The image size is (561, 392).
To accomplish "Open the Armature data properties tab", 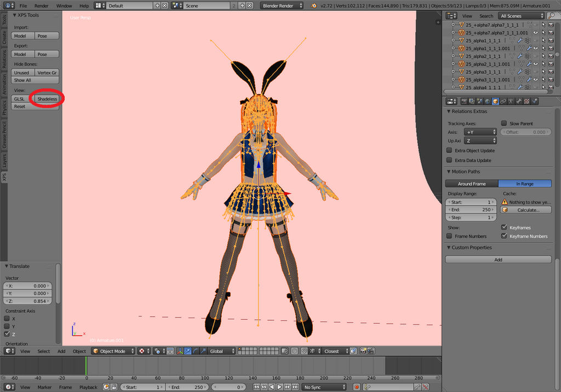I will coord(511,101).
